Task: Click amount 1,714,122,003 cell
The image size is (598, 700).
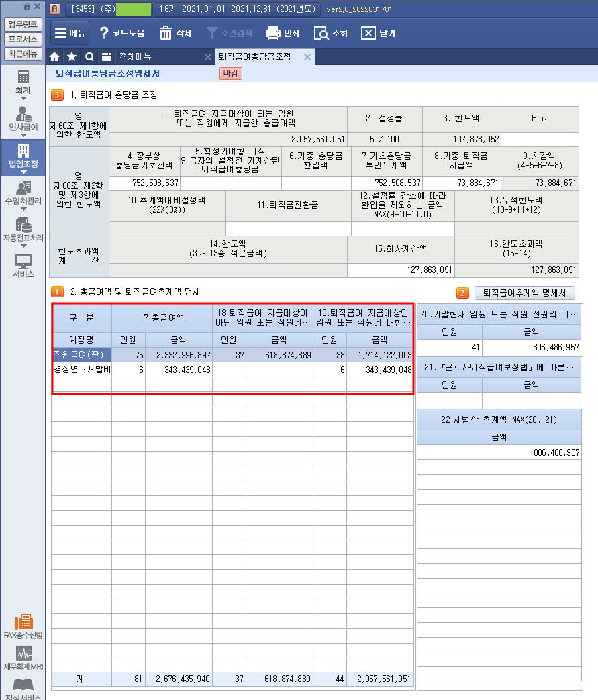Action: 380,355
